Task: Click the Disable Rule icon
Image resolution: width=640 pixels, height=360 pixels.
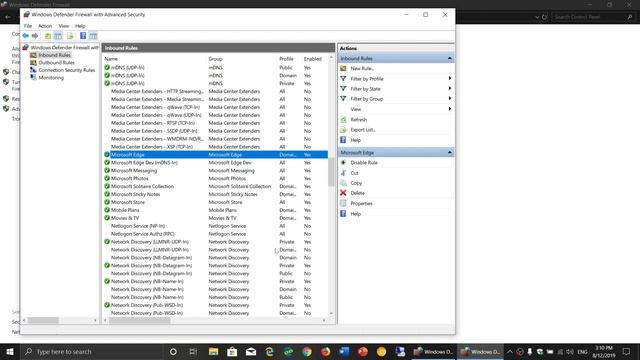Action: [343, 162]
